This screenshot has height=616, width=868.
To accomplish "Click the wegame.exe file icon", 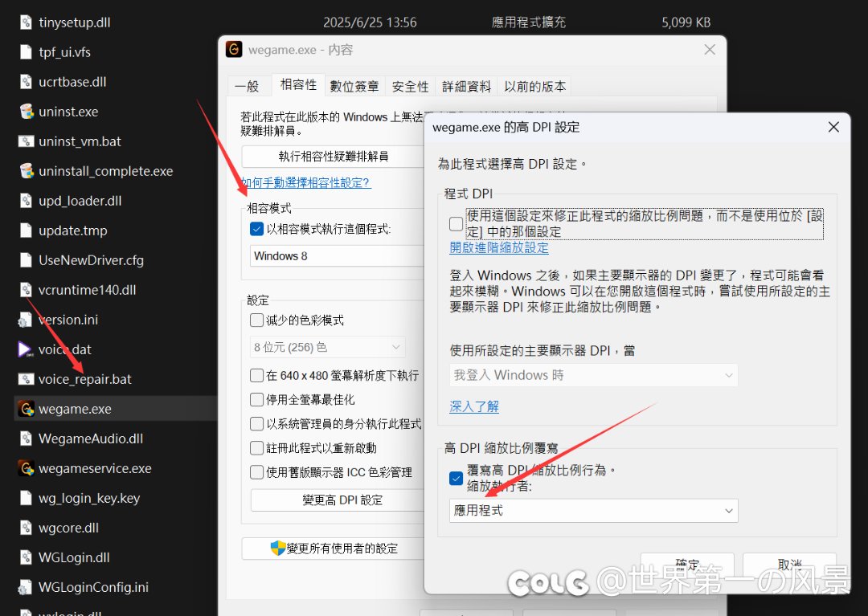I will 26,409.
